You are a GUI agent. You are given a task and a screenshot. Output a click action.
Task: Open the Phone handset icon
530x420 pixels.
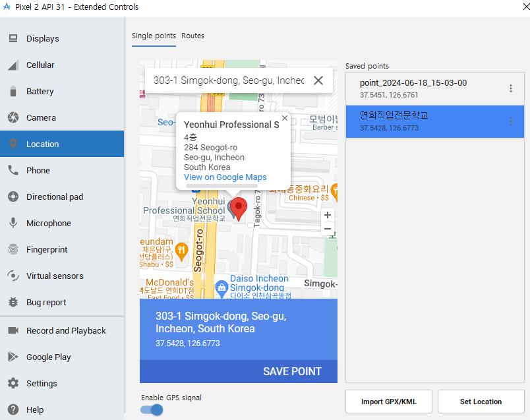coord(13,170)
